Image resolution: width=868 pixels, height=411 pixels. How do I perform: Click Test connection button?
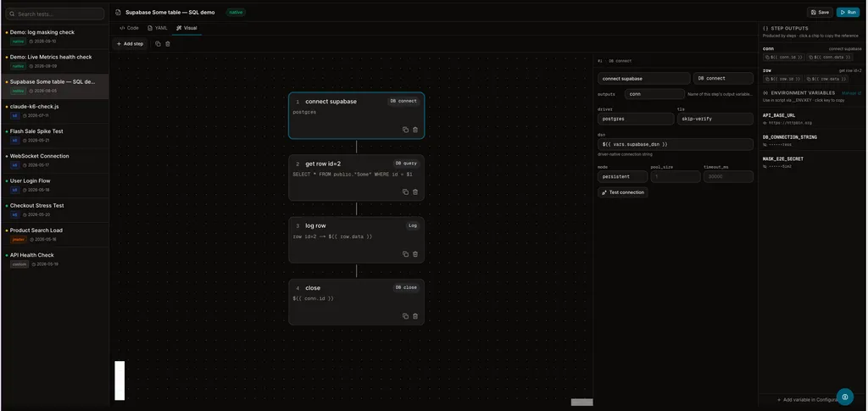[623, 192]
